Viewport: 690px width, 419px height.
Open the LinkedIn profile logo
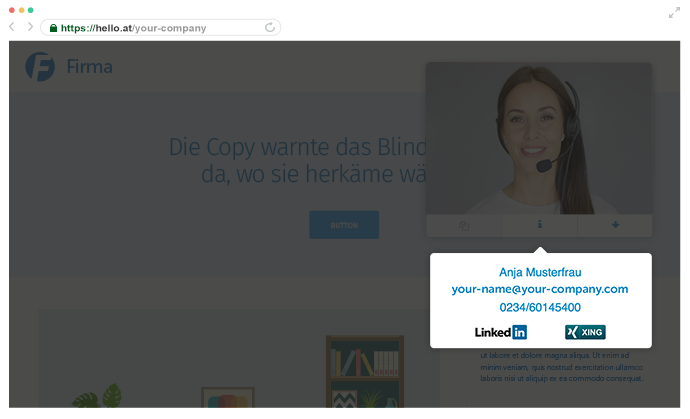tap(501, 332)
